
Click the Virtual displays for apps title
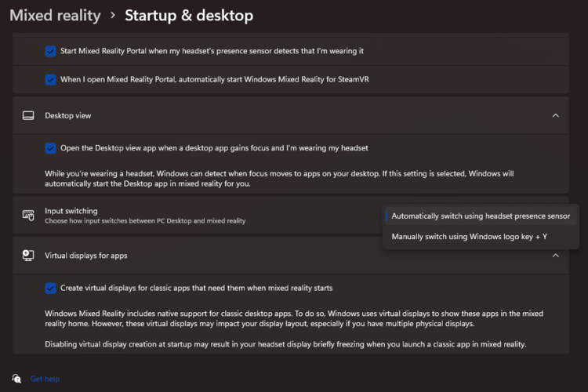click(x=86, y=255)
